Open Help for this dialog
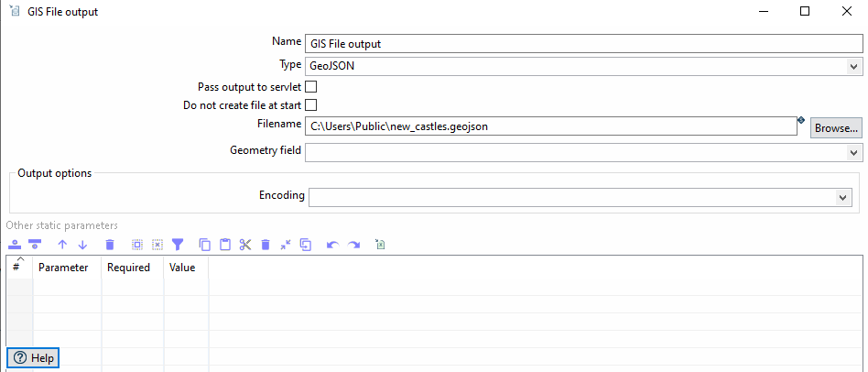 [x=33, y=358]
